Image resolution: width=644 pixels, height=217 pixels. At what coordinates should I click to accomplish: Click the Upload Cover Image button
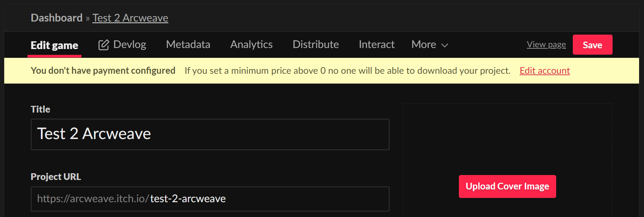pyautogui.click(x=507, y=186)
